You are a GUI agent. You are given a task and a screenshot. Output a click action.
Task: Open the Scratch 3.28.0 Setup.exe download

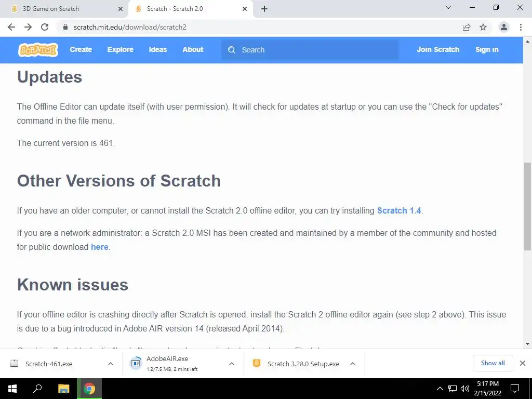pyautogui.click(x=303, y=364)
